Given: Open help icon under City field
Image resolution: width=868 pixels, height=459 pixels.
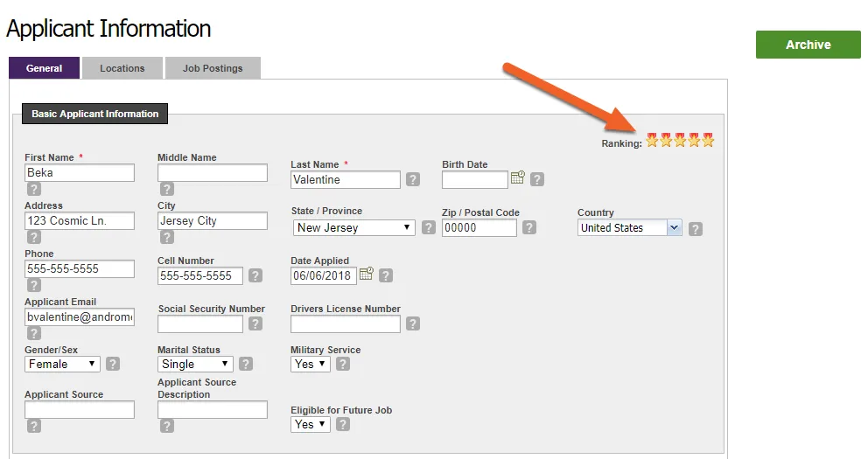Looking at the screenshot, I should click(x=166, y=237).
